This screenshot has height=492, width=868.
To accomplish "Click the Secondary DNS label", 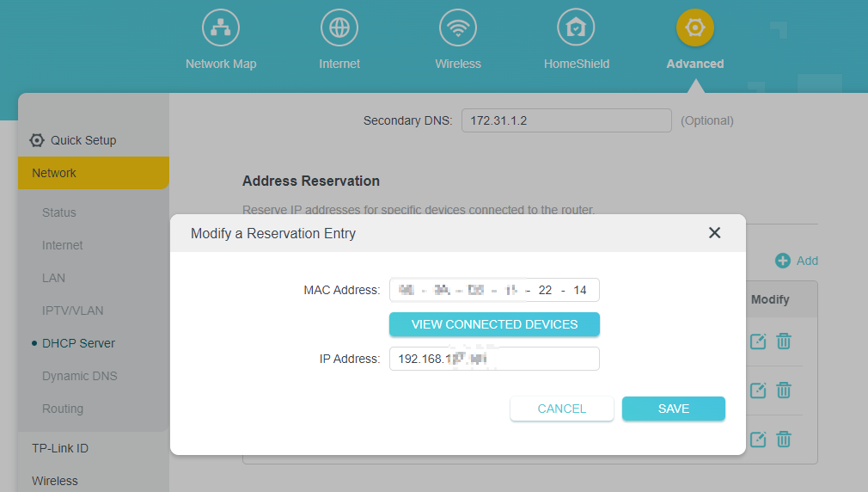I will pyautogui.click(x=407, y=120).
